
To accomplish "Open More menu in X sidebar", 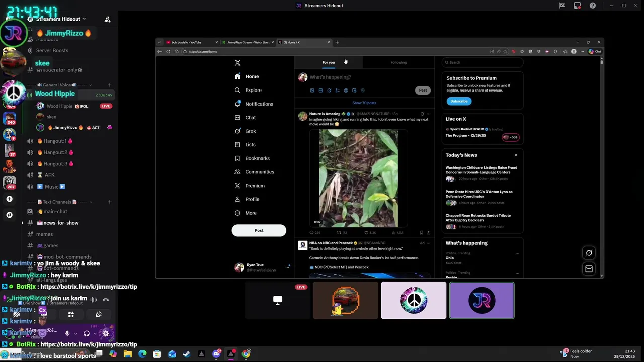I will point(246,213).
